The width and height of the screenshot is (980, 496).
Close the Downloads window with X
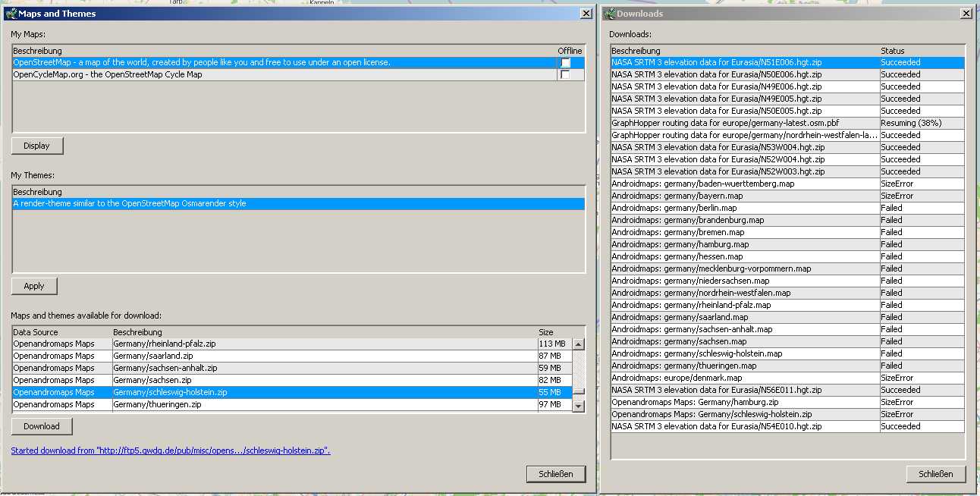966,14
